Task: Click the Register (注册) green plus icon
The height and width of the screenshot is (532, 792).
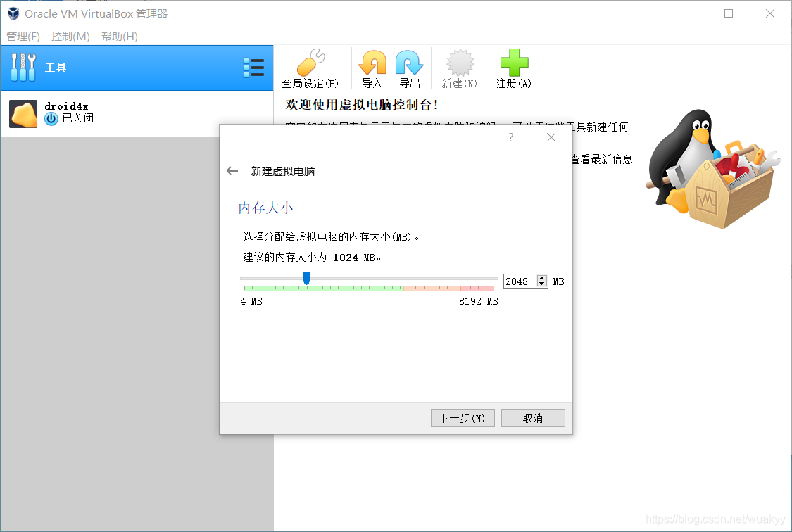Action: click(x=514, y=63)
